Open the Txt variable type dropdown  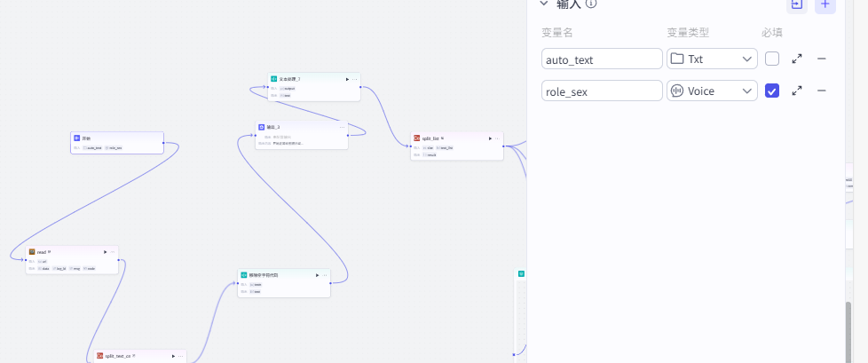click(712, 59)
